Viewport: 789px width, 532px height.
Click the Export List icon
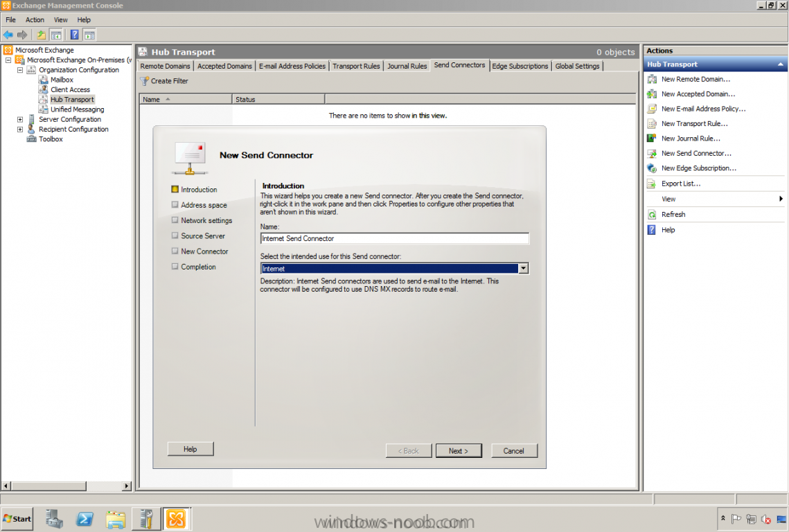(652, 184)
